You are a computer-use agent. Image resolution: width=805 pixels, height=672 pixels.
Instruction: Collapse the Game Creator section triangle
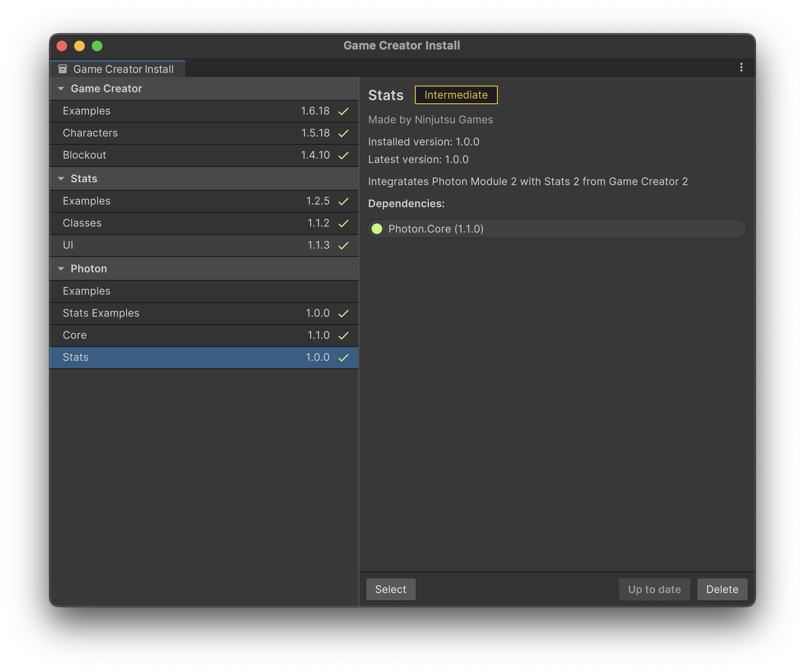pos(61,89)
